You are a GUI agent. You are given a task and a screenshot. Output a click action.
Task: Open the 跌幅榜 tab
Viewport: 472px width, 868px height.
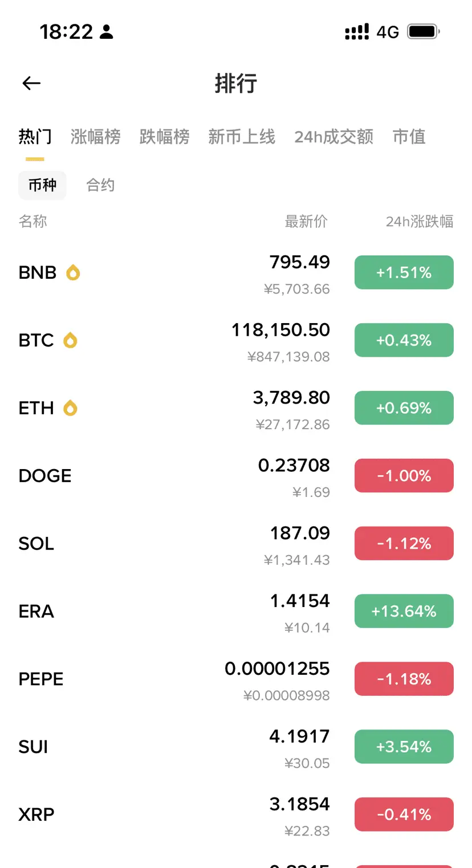pyautogui.click(x=165, y=137)
